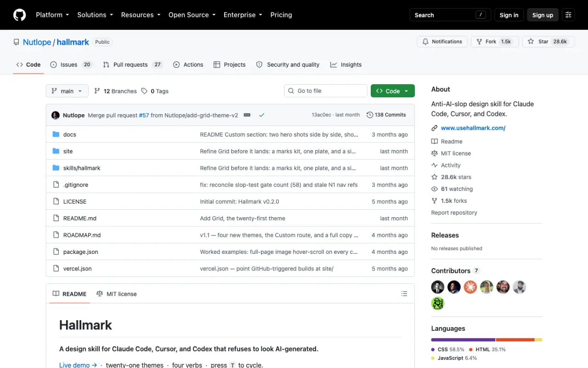The width and height of the screenshot is (588, 368).
Task: Select the MIT license tab in file viewer
Action: click(117, 294)
